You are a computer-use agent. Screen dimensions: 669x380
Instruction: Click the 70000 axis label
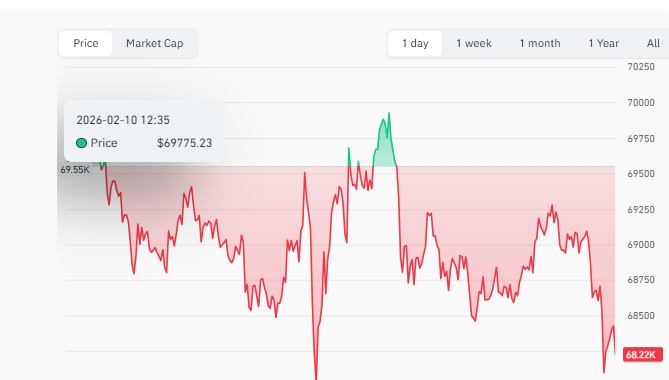(x=640, y=102)
